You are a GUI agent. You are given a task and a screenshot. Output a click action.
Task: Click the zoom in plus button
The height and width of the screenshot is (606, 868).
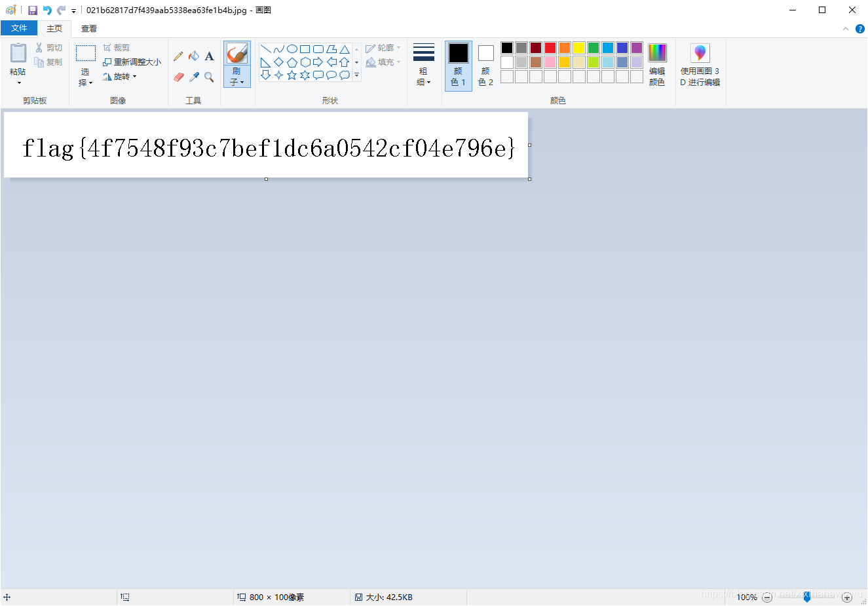(847, 597)
